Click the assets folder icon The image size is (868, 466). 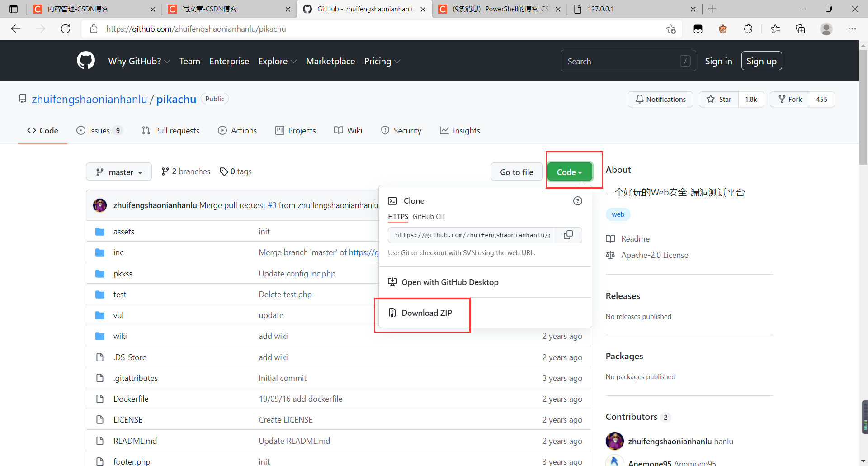tap(100, 232)
